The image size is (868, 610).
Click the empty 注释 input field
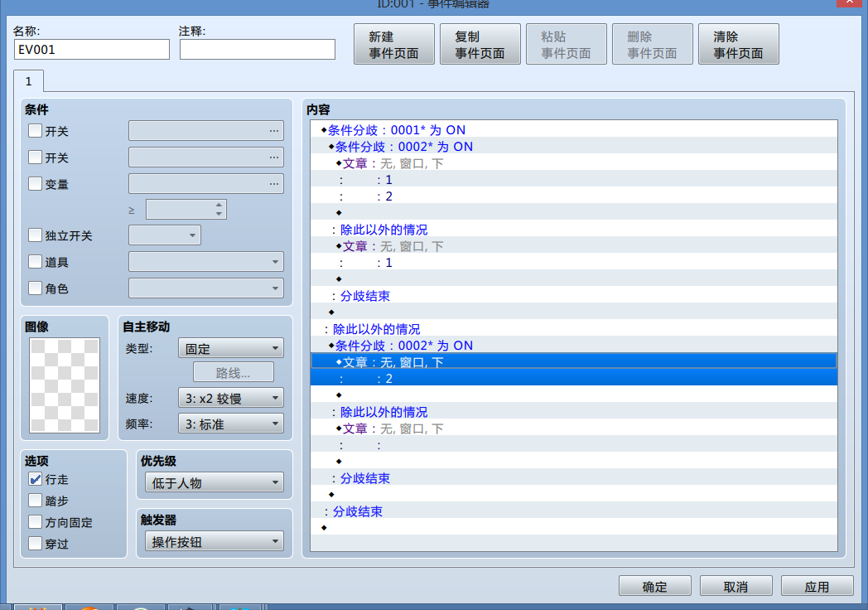click(x=258, y=49)
